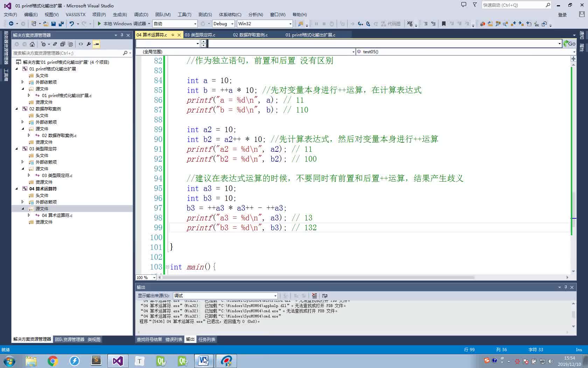Toggle pin on 04 算术运算符.c tab

(173, 35)
